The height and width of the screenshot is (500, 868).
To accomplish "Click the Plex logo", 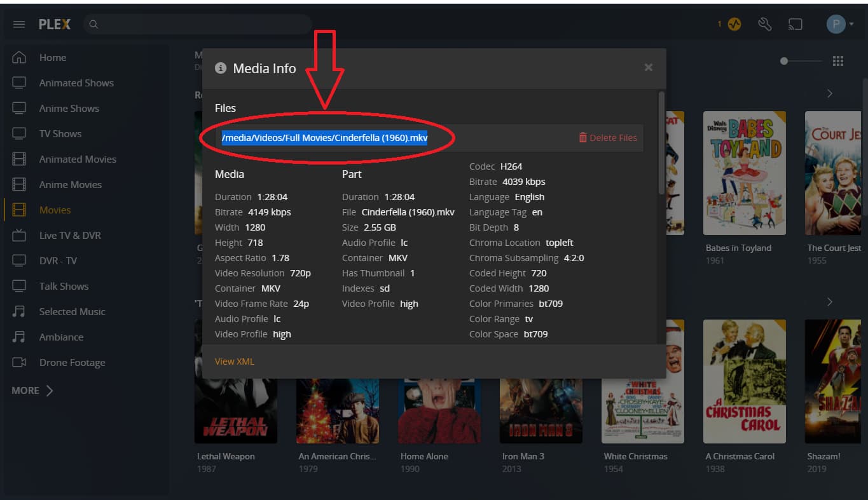I will 55,24.
